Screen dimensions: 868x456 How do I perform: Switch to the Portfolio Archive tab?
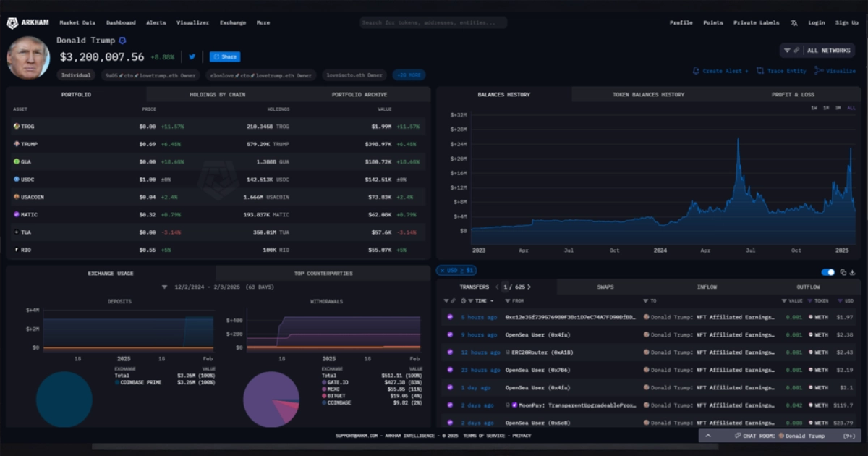click(x=359, y=95)
